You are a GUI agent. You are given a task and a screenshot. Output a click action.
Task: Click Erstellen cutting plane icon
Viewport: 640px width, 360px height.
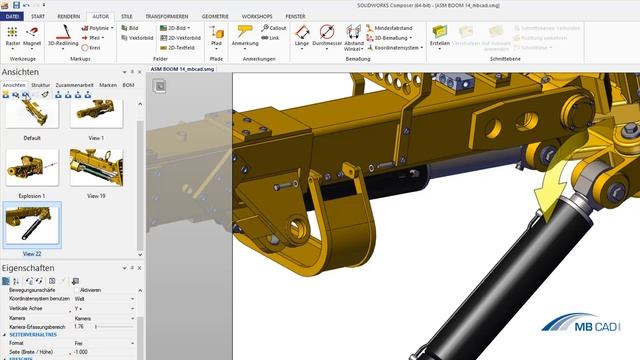click(440, 31)
